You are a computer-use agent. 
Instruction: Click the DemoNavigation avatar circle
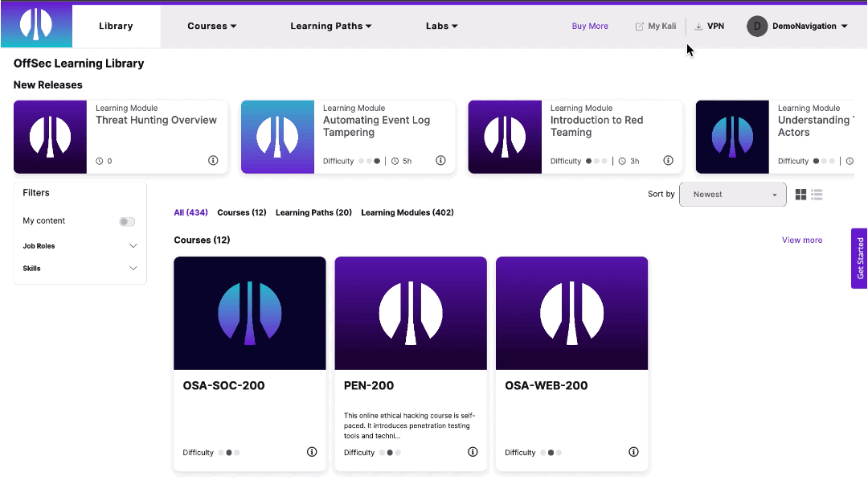tap(757, 26)
